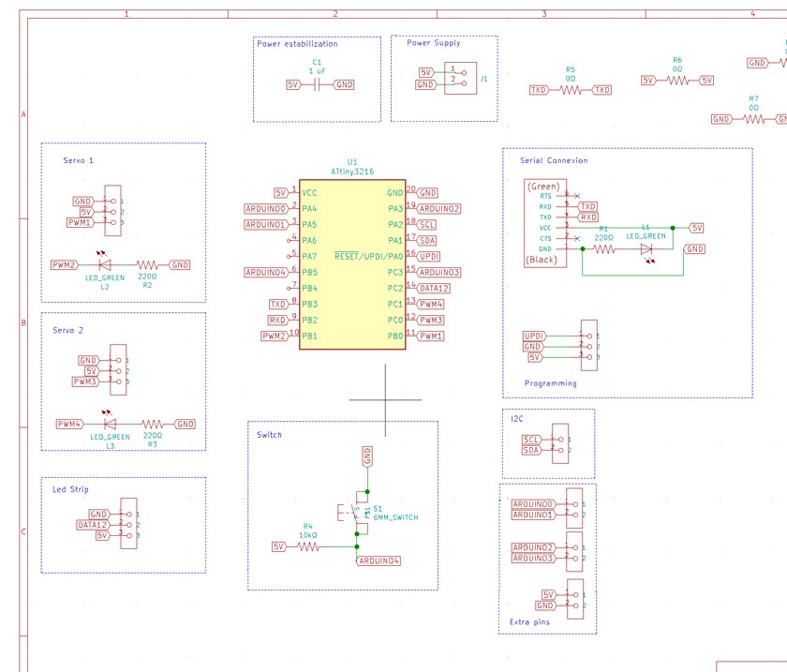The image size is (787, 672).
Task: Select resistor R4 10kΩ symbol
Action: click(x=308, y=546)
